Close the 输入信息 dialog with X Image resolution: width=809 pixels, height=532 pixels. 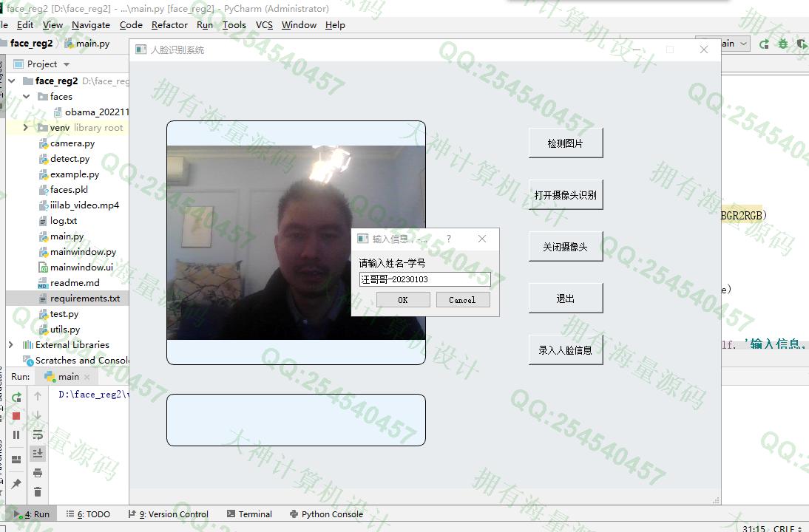click(482, 239)
